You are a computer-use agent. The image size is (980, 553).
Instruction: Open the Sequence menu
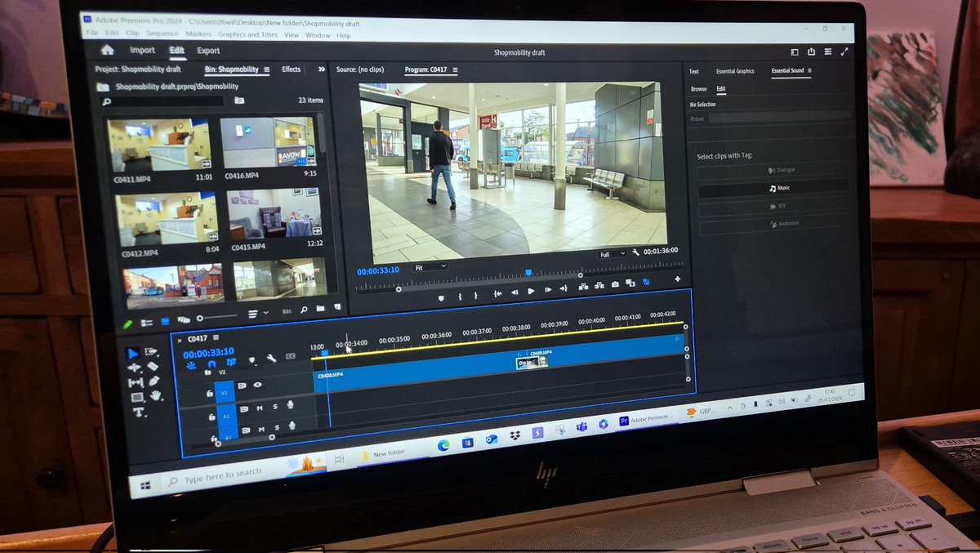coord(163,33)
